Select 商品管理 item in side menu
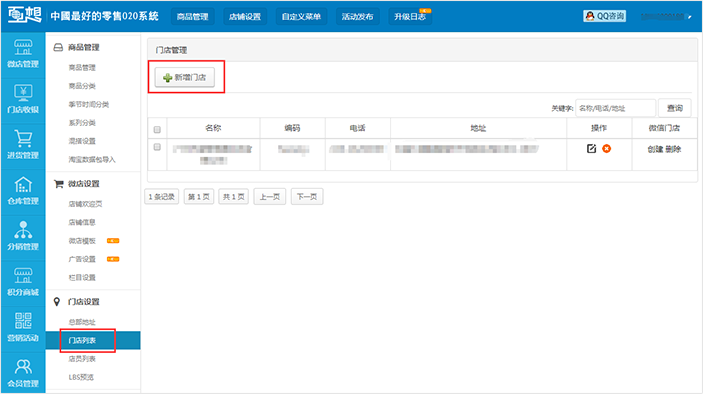703x394 pixels. tap(82, 68)
